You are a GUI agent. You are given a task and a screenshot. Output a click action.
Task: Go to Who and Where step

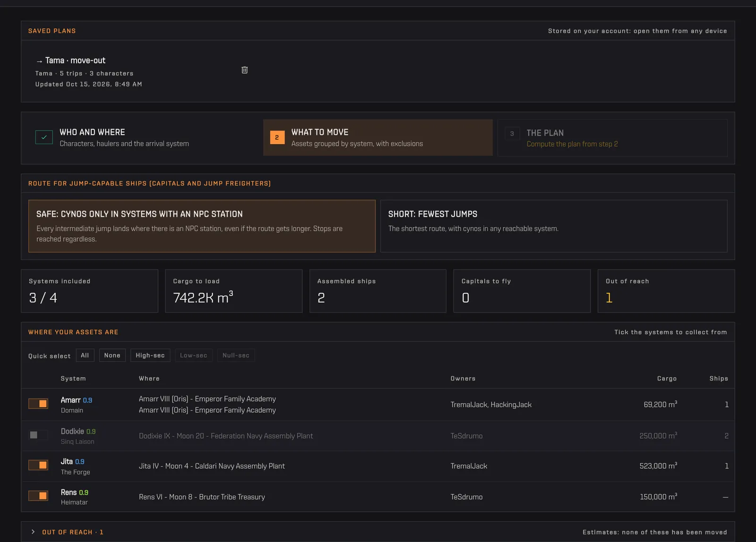click(143, 137)
